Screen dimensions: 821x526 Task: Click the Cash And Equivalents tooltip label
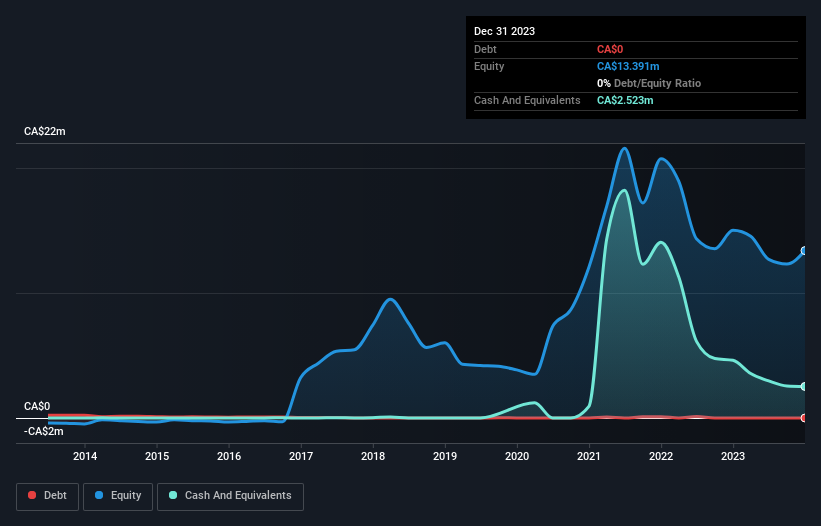coord(527,100)
